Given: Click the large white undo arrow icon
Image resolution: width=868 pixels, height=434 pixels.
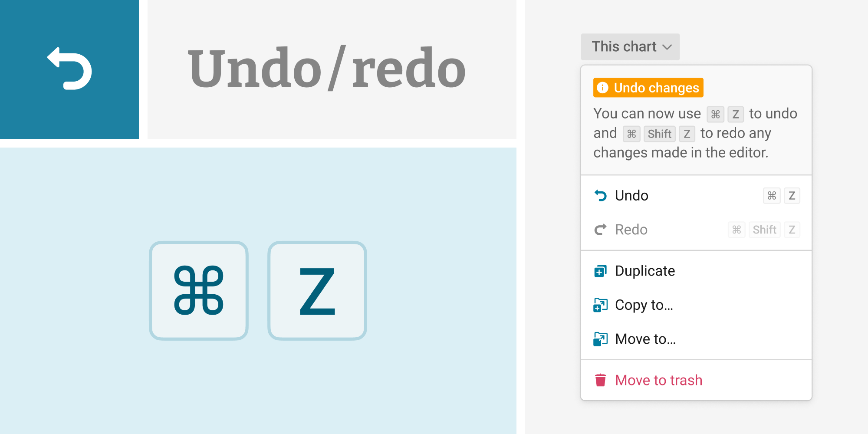Looking at the screenshot, I should [x=69, y=69].
